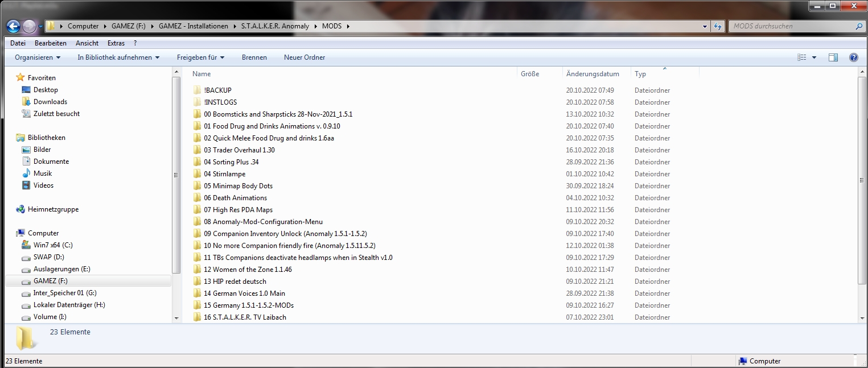Select SWAP (D:) drive
The image size is (868, 368).
49,257
